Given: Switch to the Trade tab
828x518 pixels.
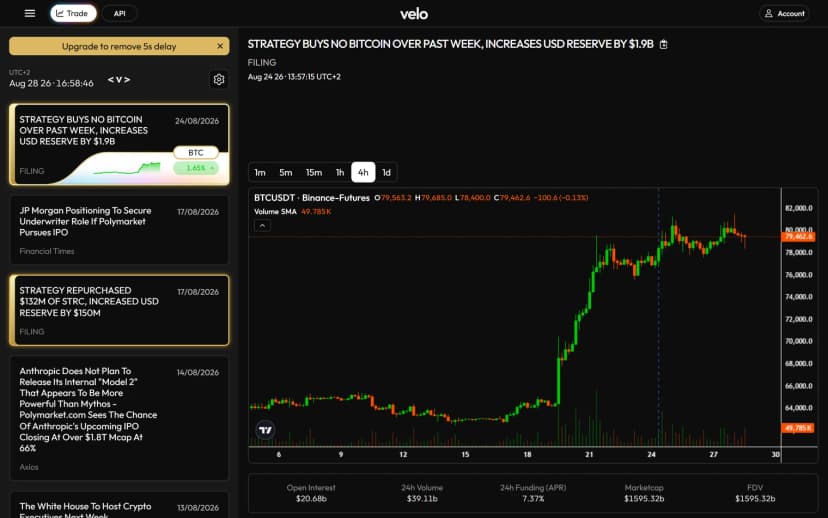Looking at the screenshot, I should (73, 13).
